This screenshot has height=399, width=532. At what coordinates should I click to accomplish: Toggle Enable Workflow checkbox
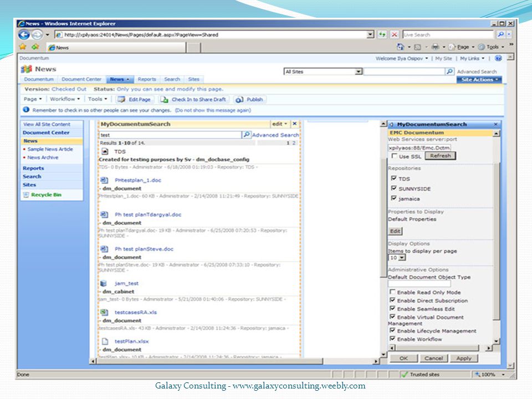392,339
